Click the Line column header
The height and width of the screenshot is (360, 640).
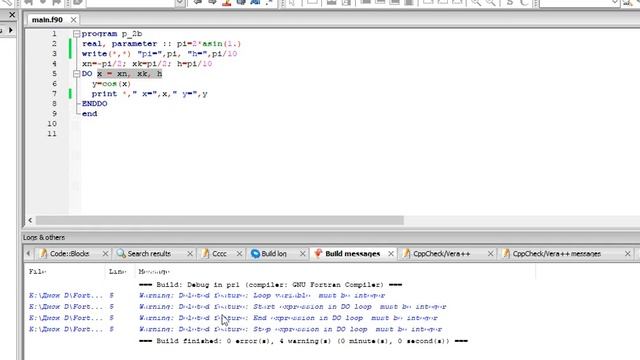(x=118, y=271)
